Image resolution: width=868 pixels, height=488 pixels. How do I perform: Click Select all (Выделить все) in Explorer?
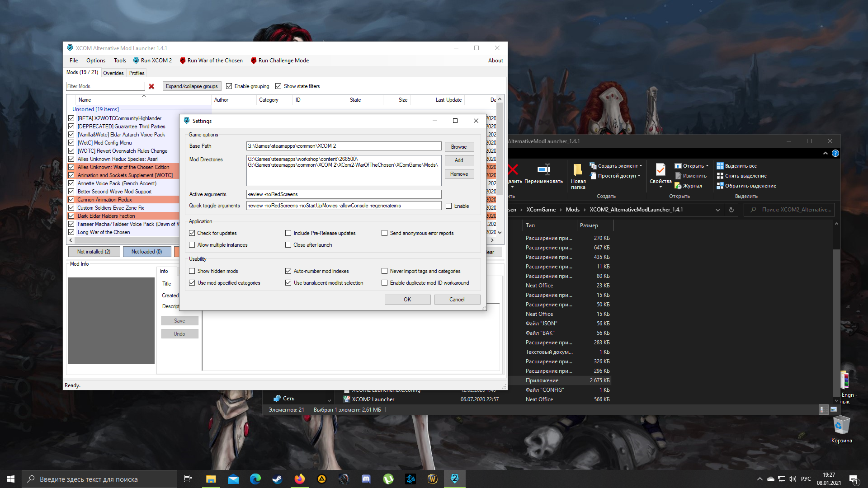click(x=737, y=166)
